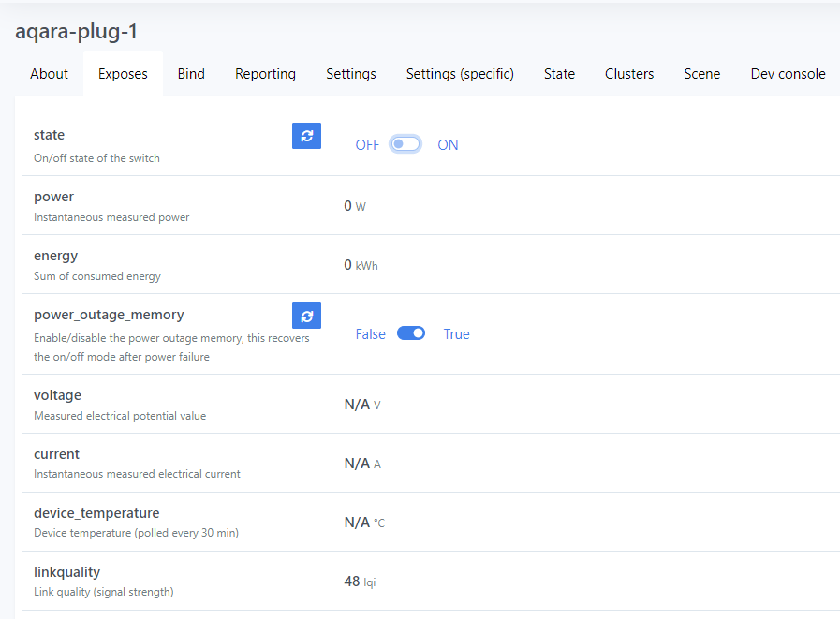Image resolution: width=840 pixels, height=619 pixels.
Task: Click the power value showing 0 W
Action: pos(353,205)
